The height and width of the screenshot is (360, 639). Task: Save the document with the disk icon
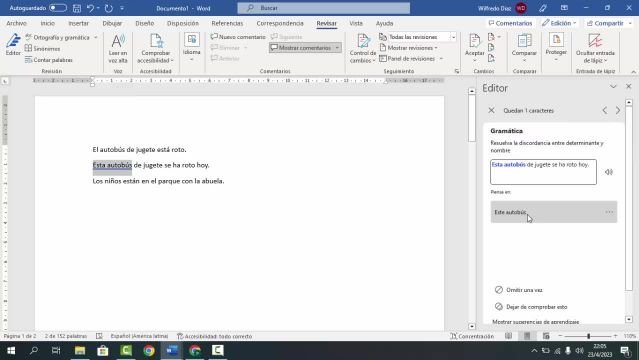[x=77, y=8]
